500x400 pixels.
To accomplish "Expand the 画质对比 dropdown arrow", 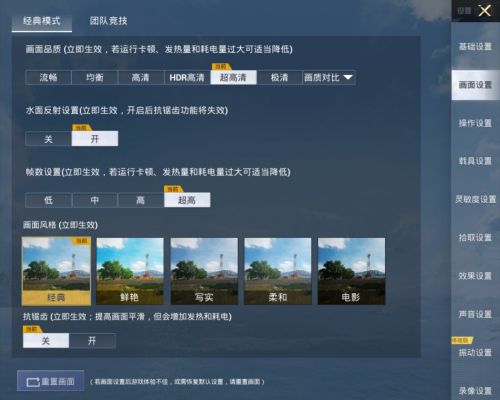I will pyautogui.click(x=348, y=77).
